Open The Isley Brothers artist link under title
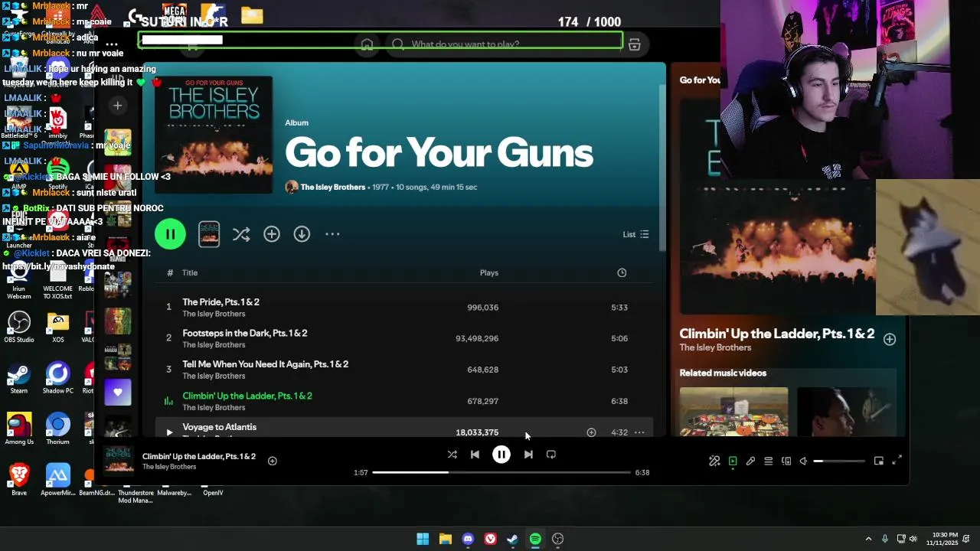This screenshot has height=551, width=980. click(x=333, y=187)
